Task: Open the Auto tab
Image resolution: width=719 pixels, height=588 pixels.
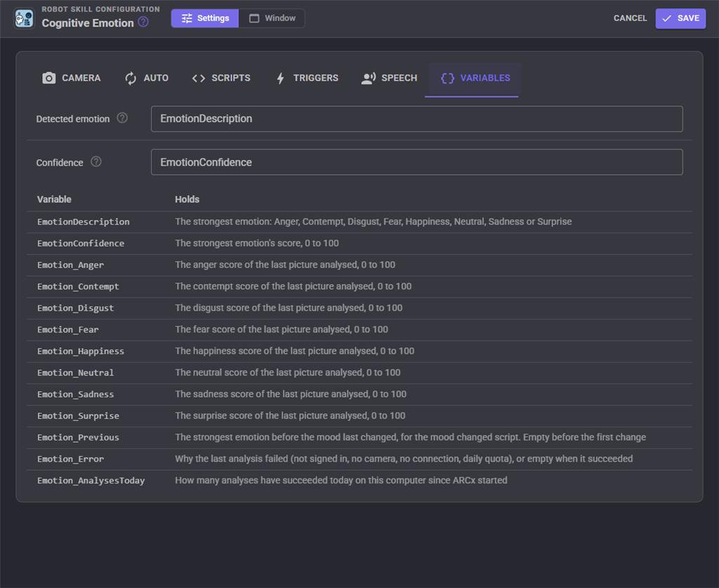Action: click(x=147, y=78)
